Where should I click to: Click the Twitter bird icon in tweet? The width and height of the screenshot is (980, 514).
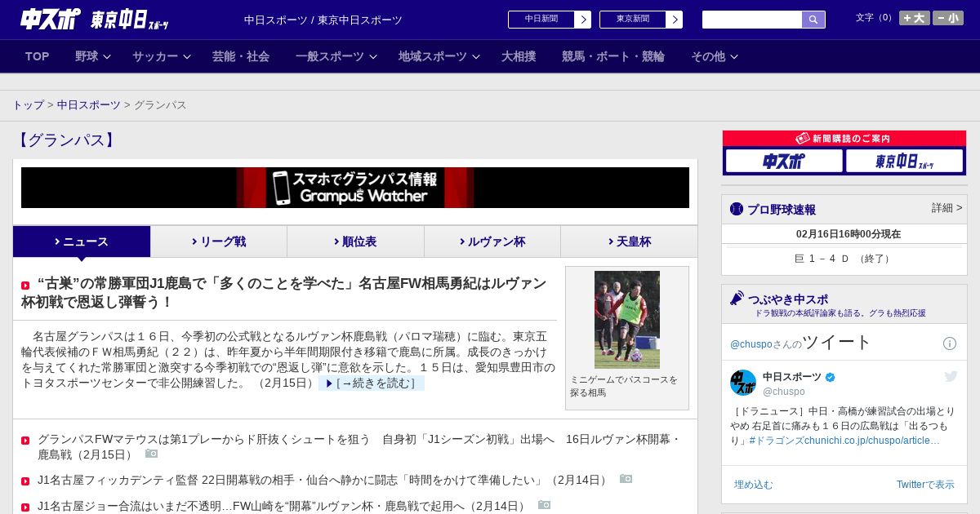(951, 376)
